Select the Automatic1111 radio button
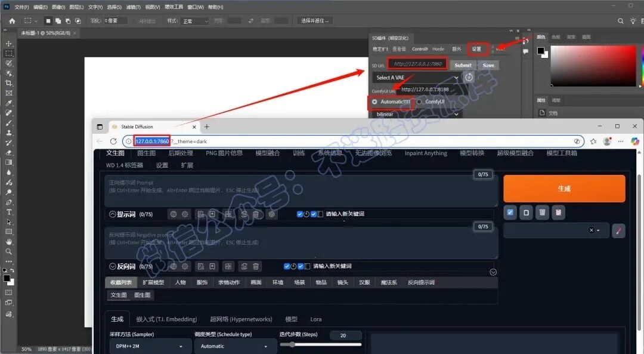The width and height of the screenshot is (644, 354). tap(374, 101)
